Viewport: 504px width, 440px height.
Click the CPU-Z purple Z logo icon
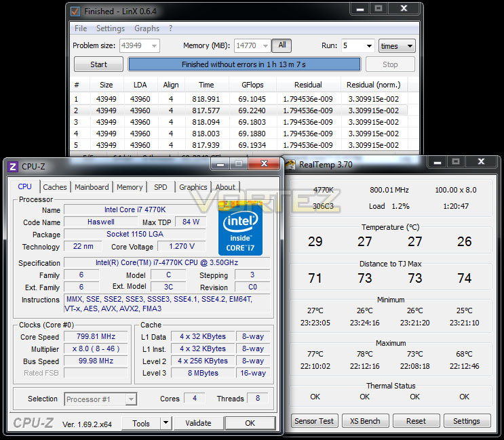pyautogui.click(x=12, y=167)
